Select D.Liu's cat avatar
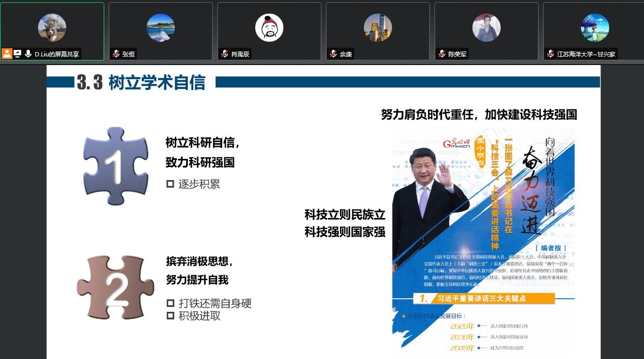Viewport: 644px width, 359px height. click(x=52, y=28)
